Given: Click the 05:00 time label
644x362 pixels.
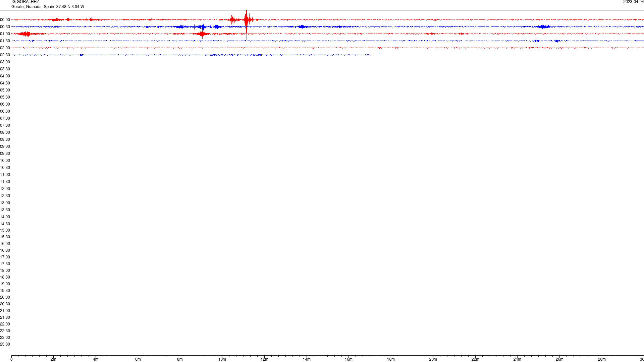Looking at the screenshot, I should (5, 90).
